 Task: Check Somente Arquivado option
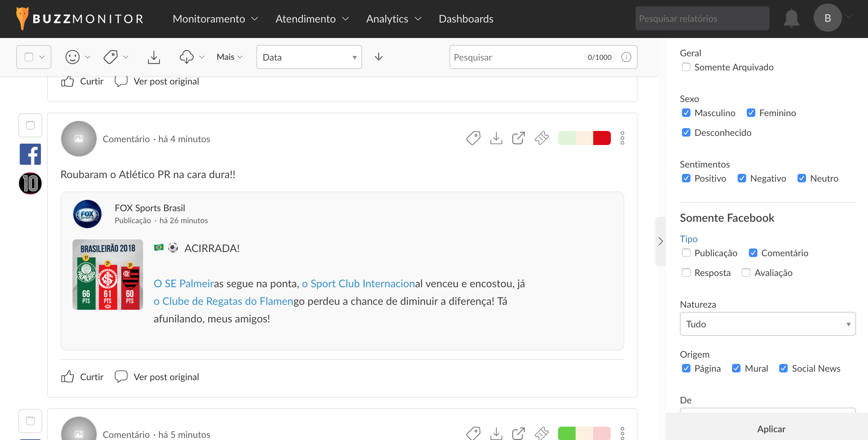pyautogui.click(x=686, y=67)
